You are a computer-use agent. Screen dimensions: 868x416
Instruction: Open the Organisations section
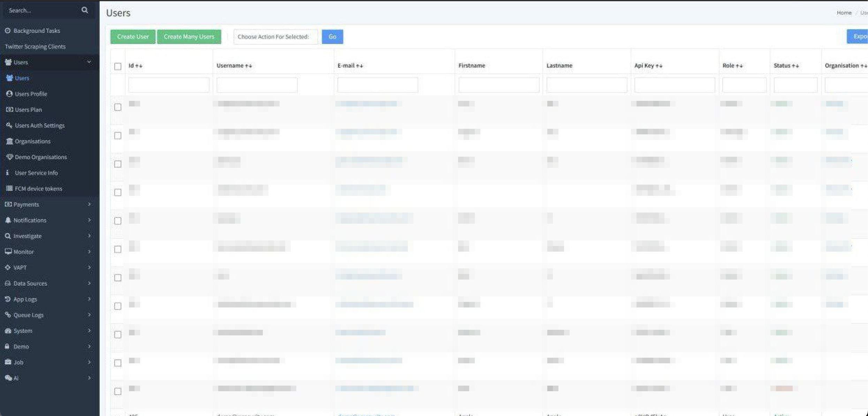(32, 141)
